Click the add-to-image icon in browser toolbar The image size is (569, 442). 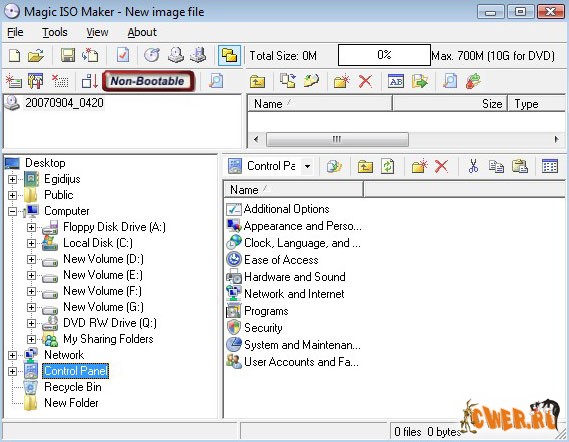[334, 167]
